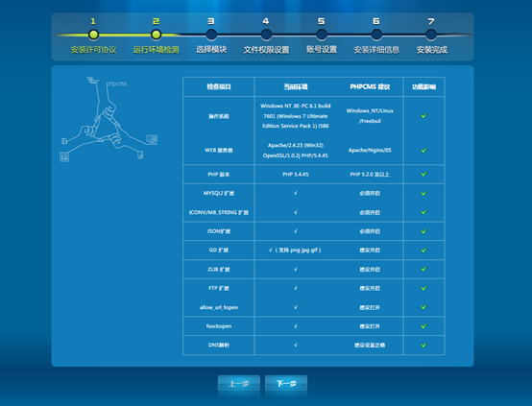Screen dimensions: 532x406
Task: Click green checkmark in allow_url_fopen row
Action: [x=423, y=307]
